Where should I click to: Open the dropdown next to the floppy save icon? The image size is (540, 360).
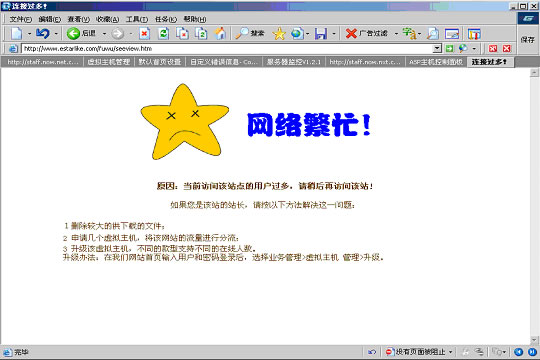point(334,33)
